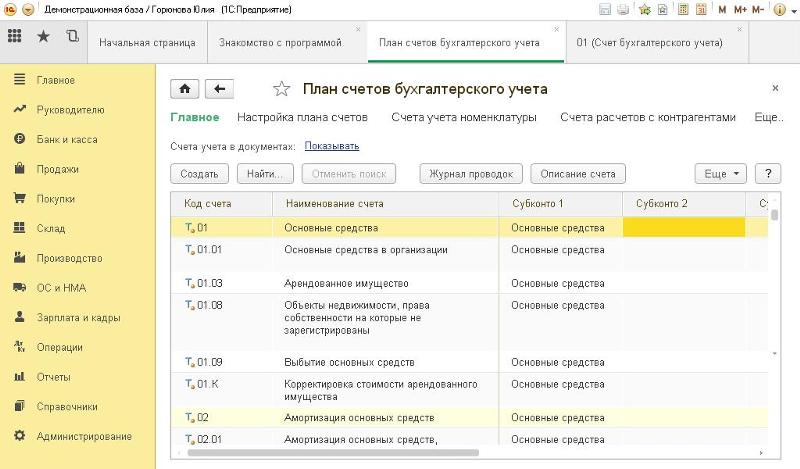Click the M memory button
800x469 pixels.
(722, 9)
